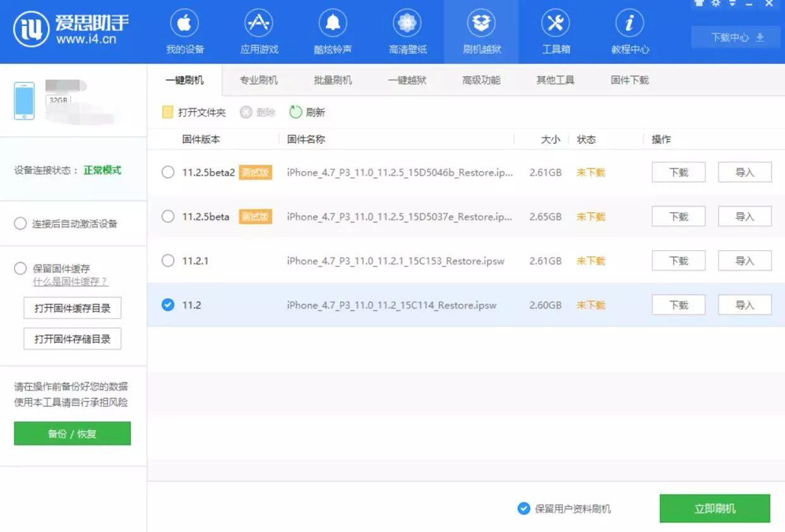Click the 立即刷机 green button

tap(715, 508)
